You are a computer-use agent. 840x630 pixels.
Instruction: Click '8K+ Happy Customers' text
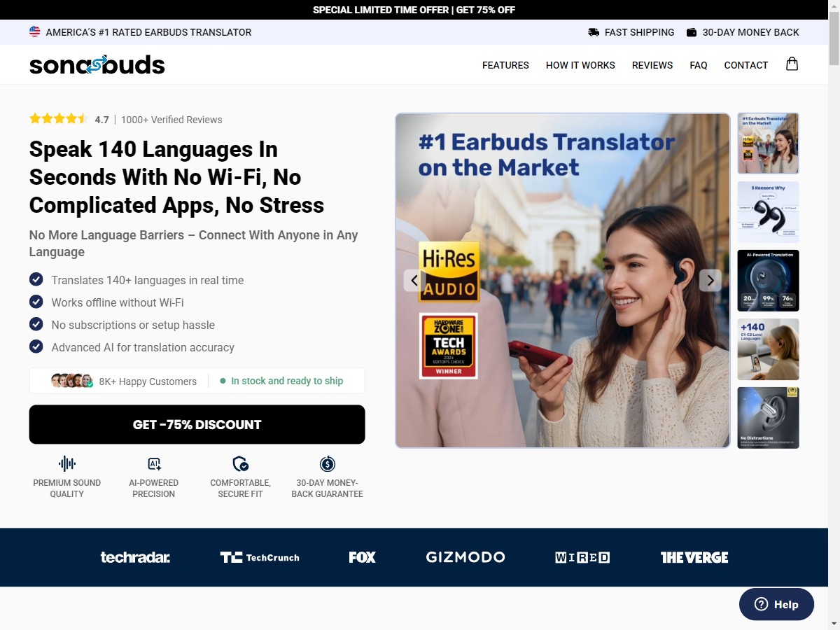148,381
